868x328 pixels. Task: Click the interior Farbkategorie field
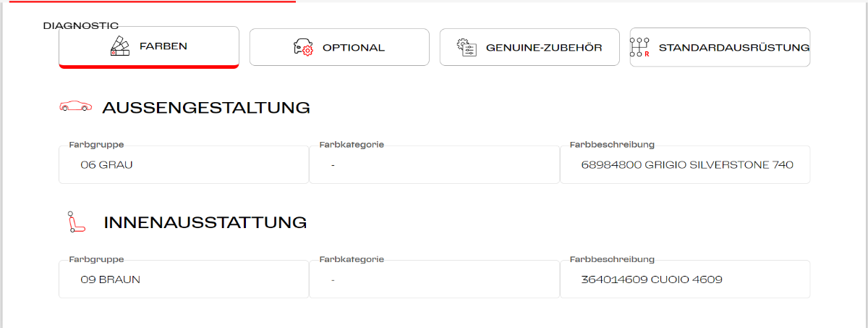(x=434, y=279)
